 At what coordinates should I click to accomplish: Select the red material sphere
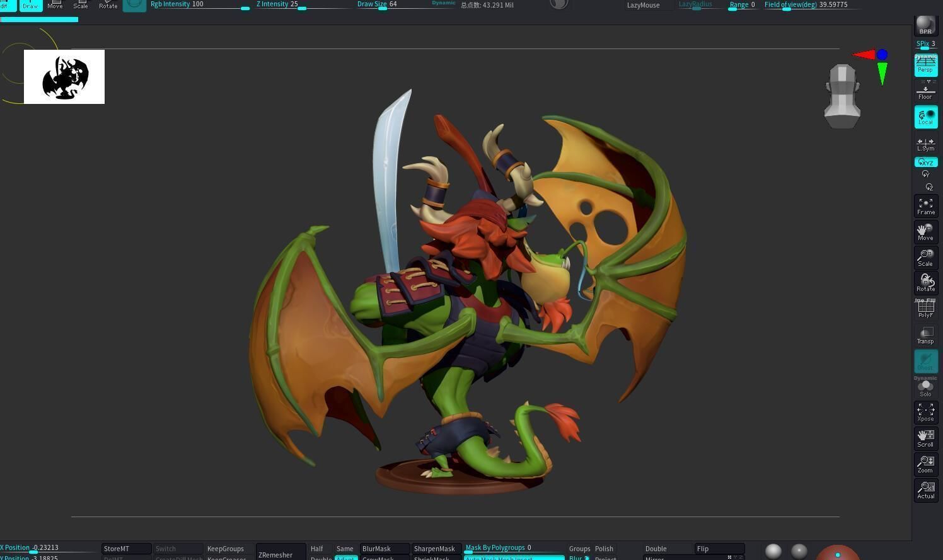838,553
